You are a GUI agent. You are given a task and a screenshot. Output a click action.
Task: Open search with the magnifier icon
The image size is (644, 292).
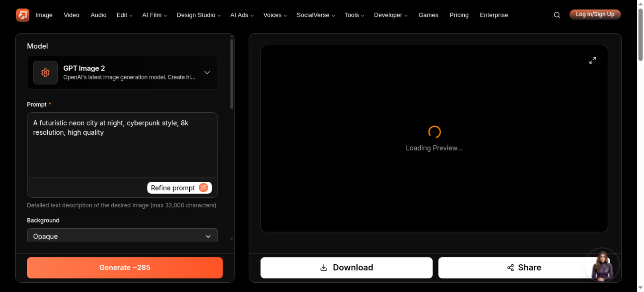557,15
